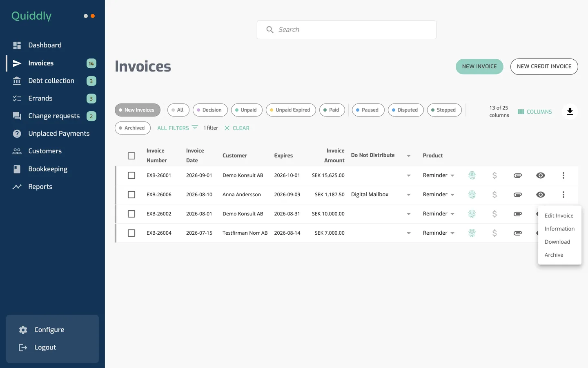
Task: Toggle eye visibility icon for EXB-26001
Action: coord(541,175)
